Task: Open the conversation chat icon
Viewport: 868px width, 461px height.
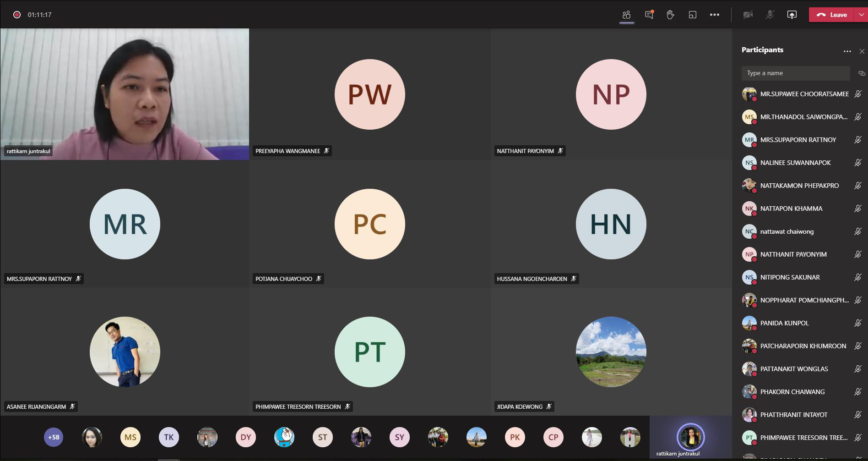Action: tap(649, 15)
